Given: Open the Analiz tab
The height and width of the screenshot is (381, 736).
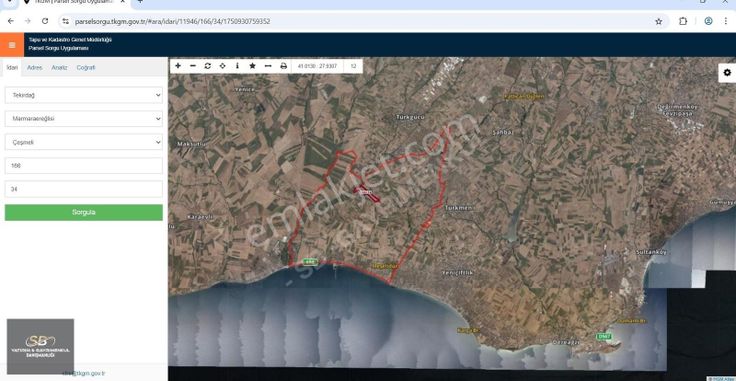Looking at the screenshot, I should tap(60, 68).
